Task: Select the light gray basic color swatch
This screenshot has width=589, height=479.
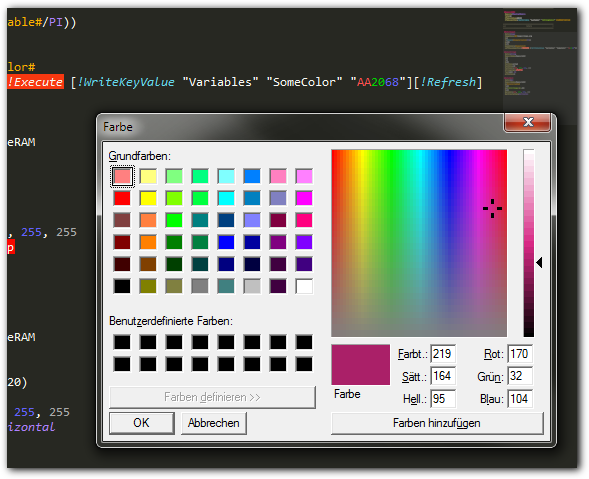Action: (x=252, y=286)
